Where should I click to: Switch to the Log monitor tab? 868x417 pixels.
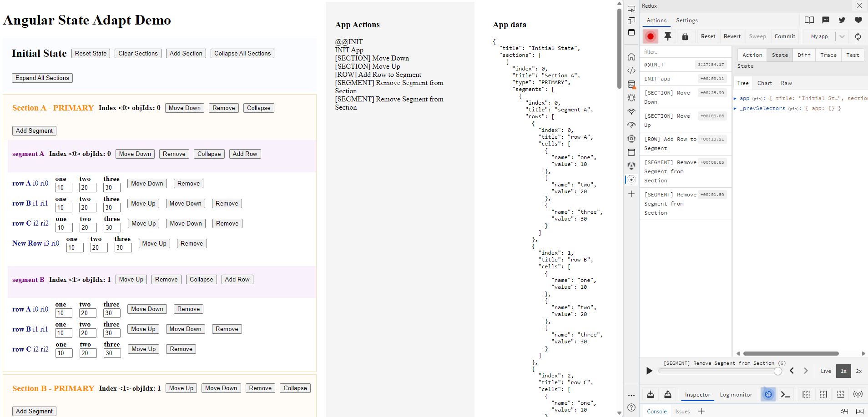tap(736, 395)
